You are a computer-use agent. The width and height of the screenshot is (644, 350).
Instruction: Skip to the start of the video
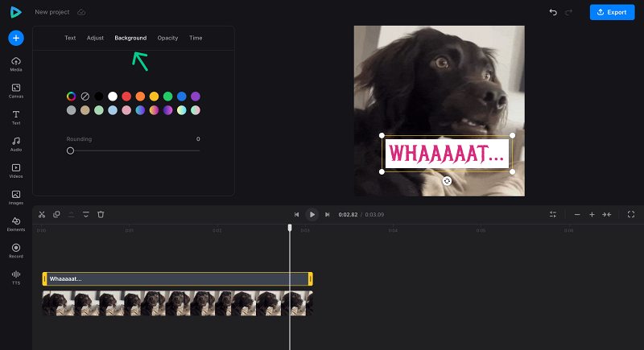tap(296, 215)
